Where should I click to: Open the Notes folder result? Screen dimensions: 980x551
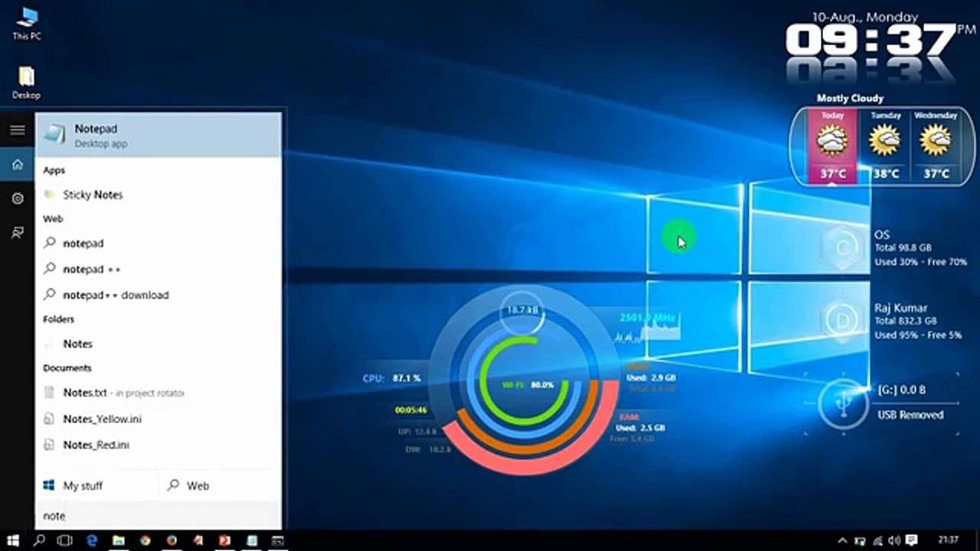158,344
